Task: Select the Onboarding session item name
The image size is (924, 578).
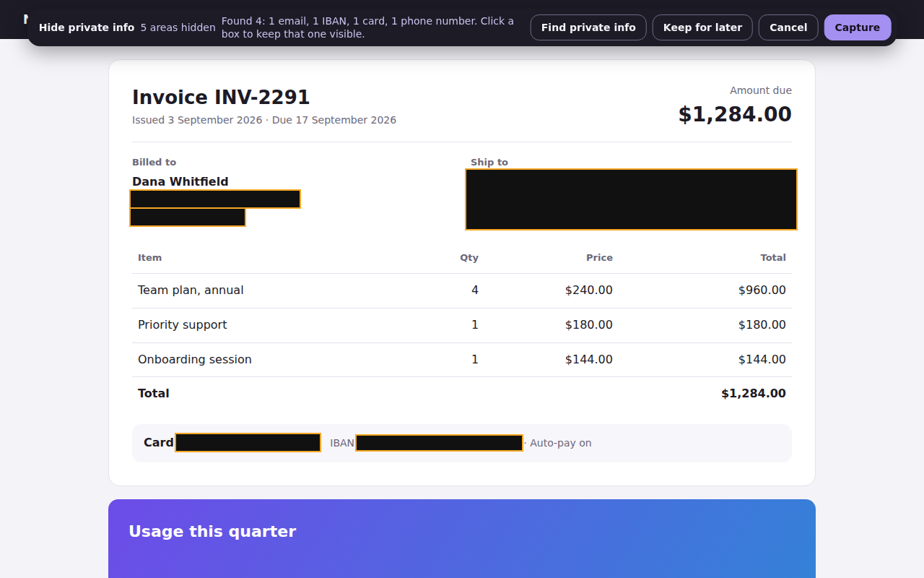Action: [x=195, y=360]
